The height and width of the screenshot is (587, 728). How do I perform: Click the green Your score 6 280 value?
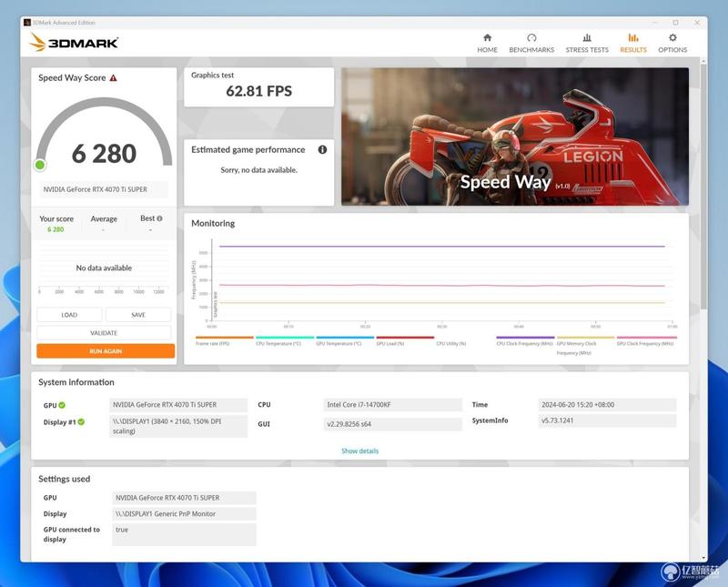56,229
